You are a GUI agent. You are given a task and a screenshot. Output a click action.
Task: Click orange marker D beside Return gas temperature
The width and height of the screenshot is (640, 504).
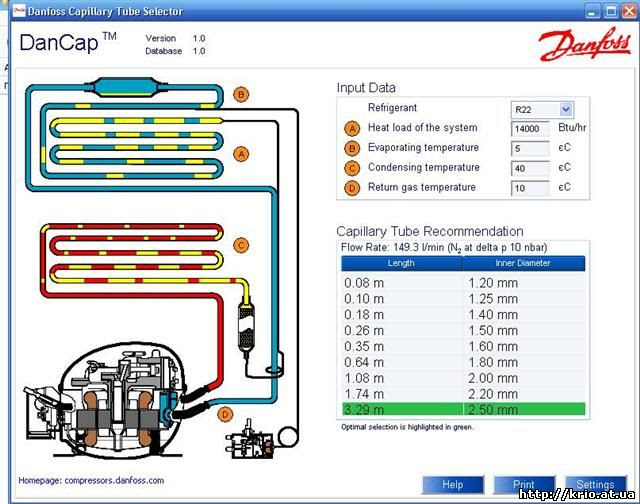click(352, 188)
